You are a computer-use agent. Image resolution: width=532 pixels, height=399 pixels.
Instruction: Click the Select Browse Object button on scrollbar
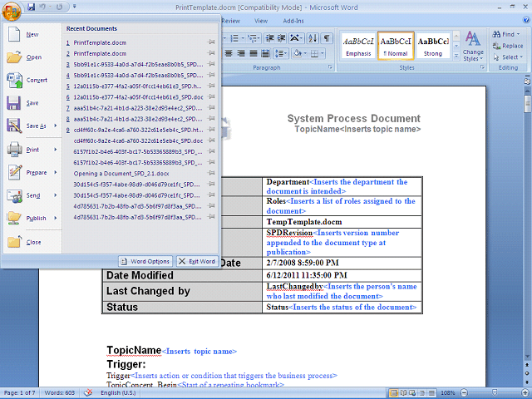tap(527, 373)
